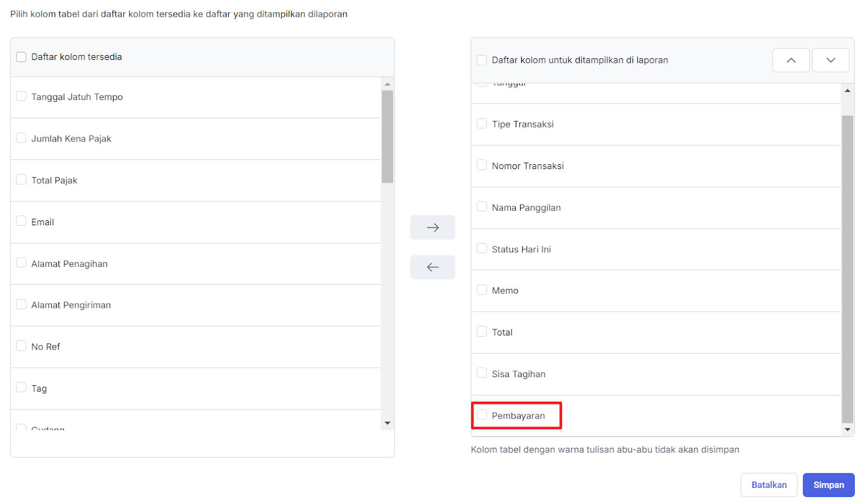Check the Alamat Pengiriman box
Image resolution: width=865 pixels, height=504 pixels.
[x=21, y=304]
